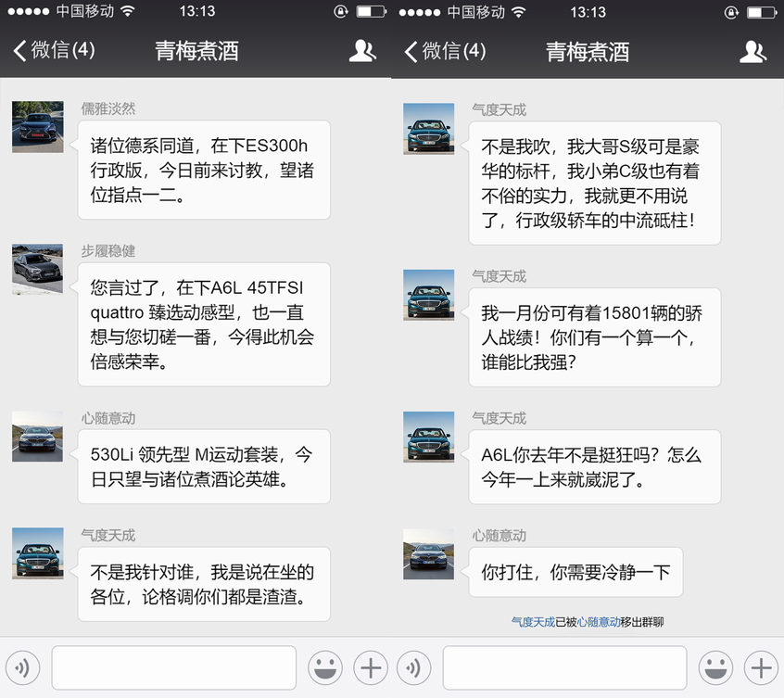Select the message starting 您言过了
The image size is (784, 698).
(204, 324)
